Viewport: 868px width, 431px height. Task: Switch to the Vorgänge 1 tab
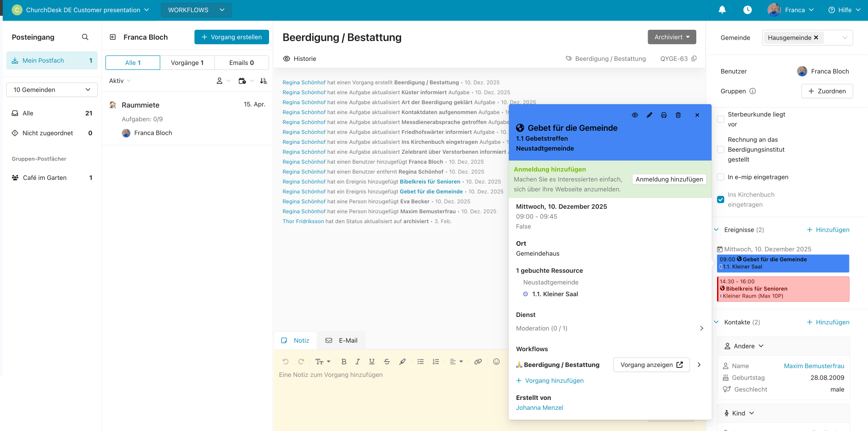tap(187, 63)
